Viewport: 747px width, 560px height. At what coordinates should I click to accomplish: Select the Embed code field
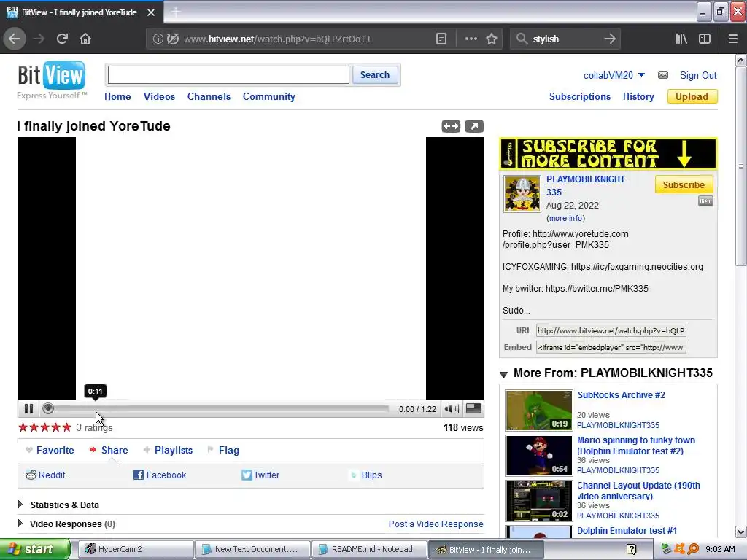611,347
